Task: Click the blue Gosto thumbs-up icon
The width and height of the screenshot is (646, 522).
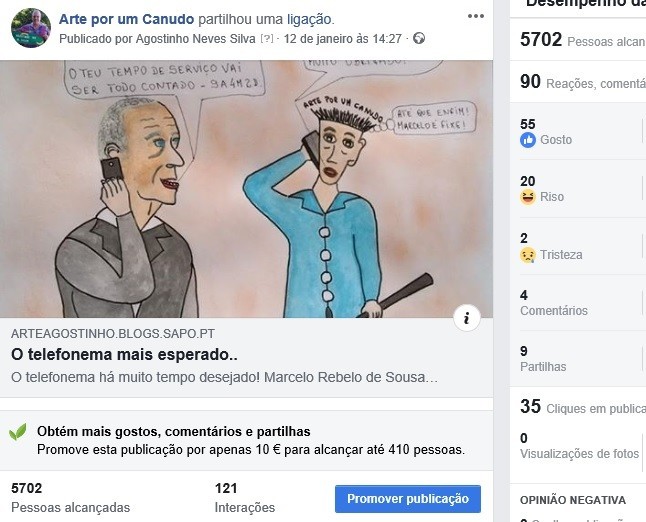Action: click(528, 140)
